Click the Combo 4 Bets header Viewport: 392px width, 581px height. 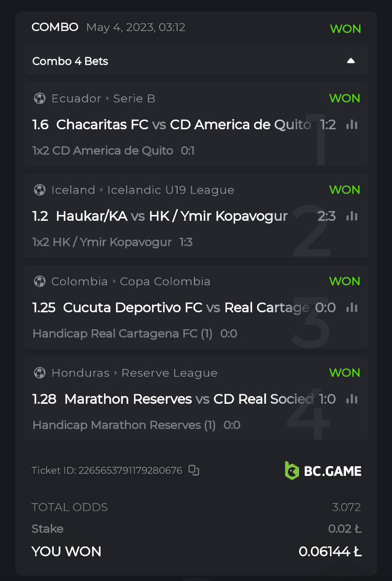[70, 61]
